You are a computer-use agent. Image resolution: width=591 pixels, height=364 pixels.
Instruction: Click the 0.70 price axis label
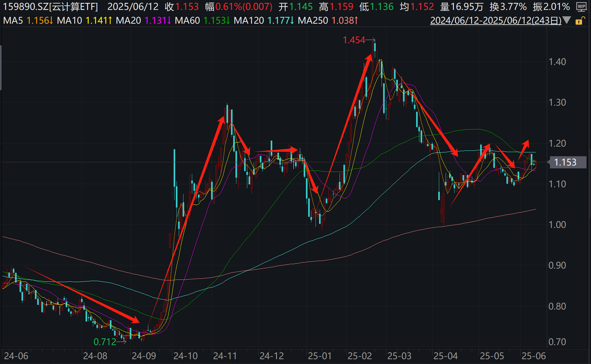557,342
